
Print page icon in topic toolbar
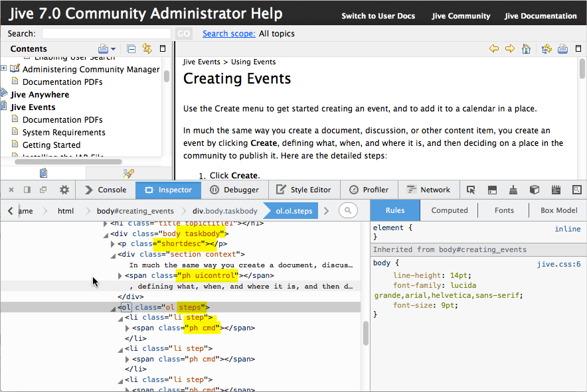coord(562,48)
